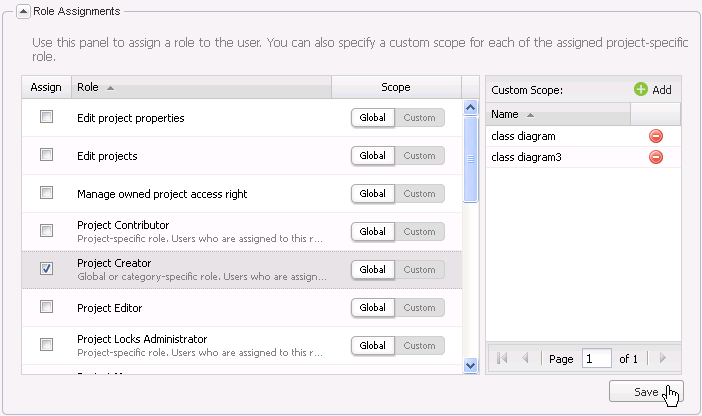Viewport: 702px width, 416px height.
Task: Set Project Contributor scope to Custom
Action: point(420,232)
